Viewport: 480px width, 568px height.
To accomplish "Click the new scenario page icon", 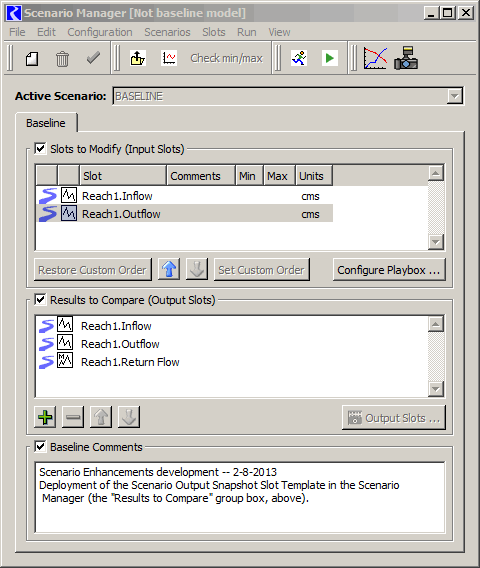I will click(32, 58).
